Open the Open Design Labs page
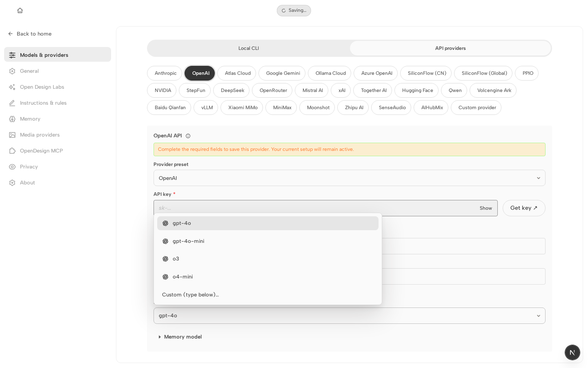 58,87
